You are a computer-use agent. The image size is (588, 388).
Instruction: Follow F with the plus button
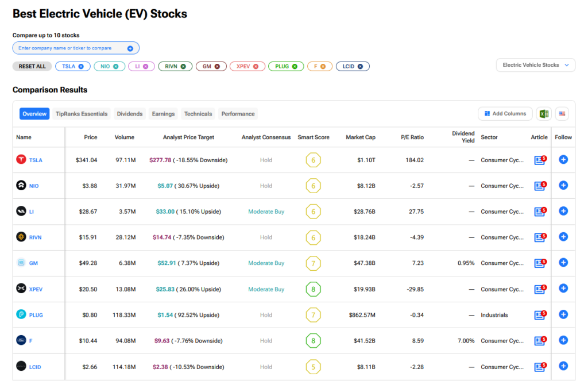[x=563, y=340]
